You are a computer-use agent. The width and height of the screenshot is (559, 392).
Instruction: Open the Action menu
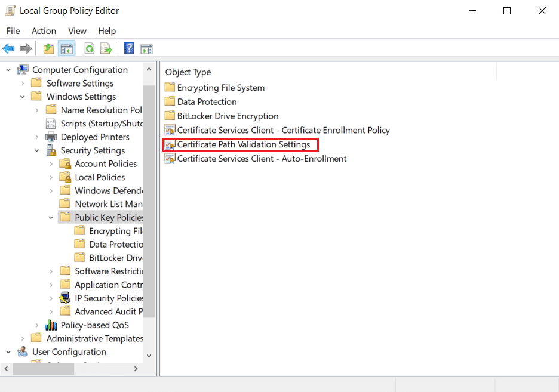click(x=44, y=30)
